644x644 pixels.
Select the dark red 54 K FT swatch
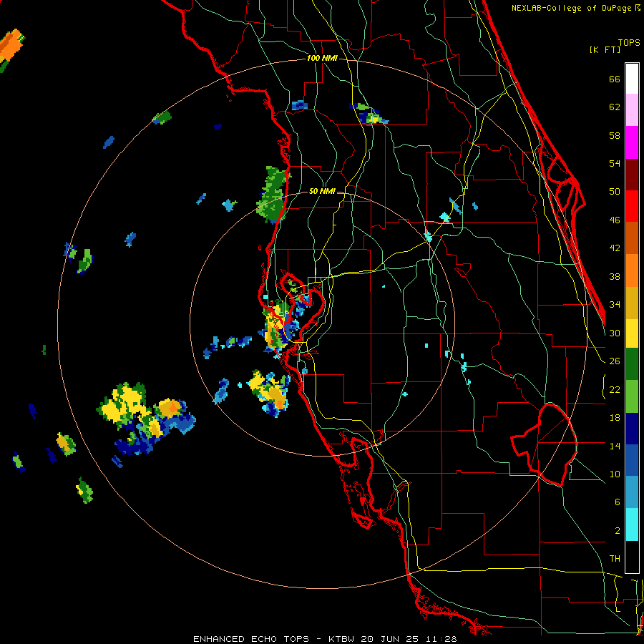tap(632, 174)
